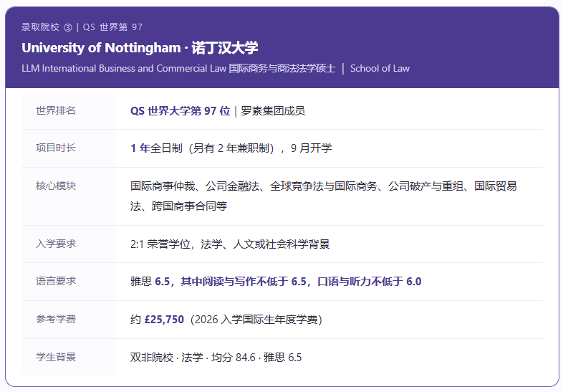Click the '核心模块' row label
Screen dimensions: 563x392
click(56, 186)
